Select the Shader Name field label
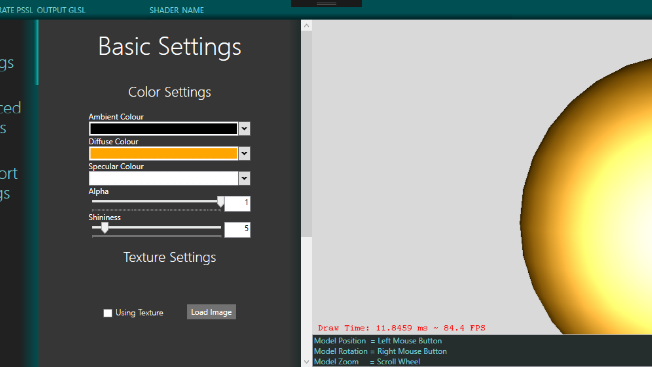Screen dimensions: 652x367 [x=177, y=10]
